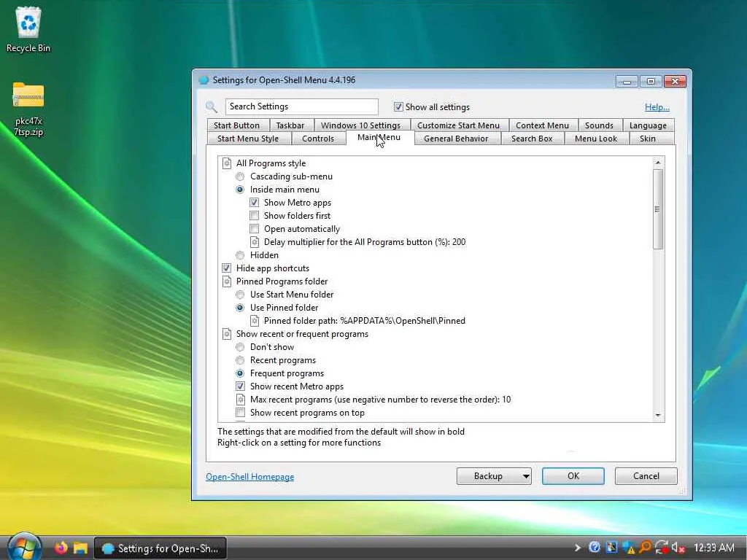Open Windows 10 Settings tab
Image resolution: width=747 pixels, height=560 pixels.
(360, 125)
